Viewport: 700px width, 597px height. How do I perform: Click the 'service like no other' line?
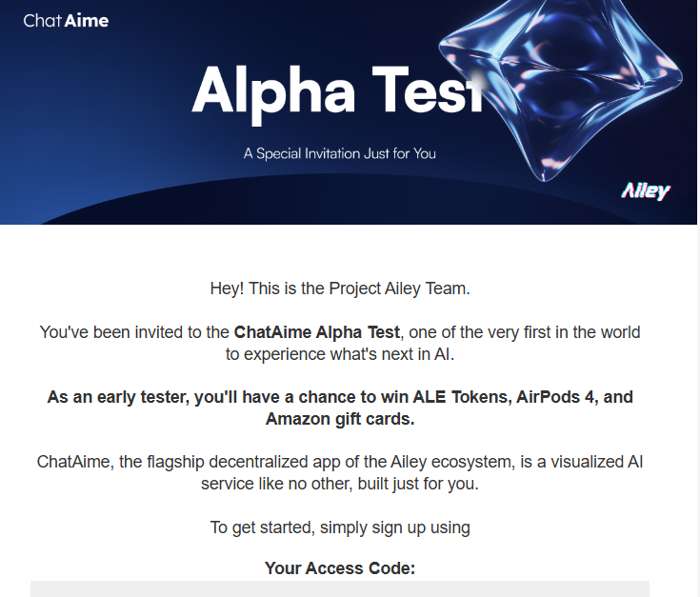(x=340, y=484)
